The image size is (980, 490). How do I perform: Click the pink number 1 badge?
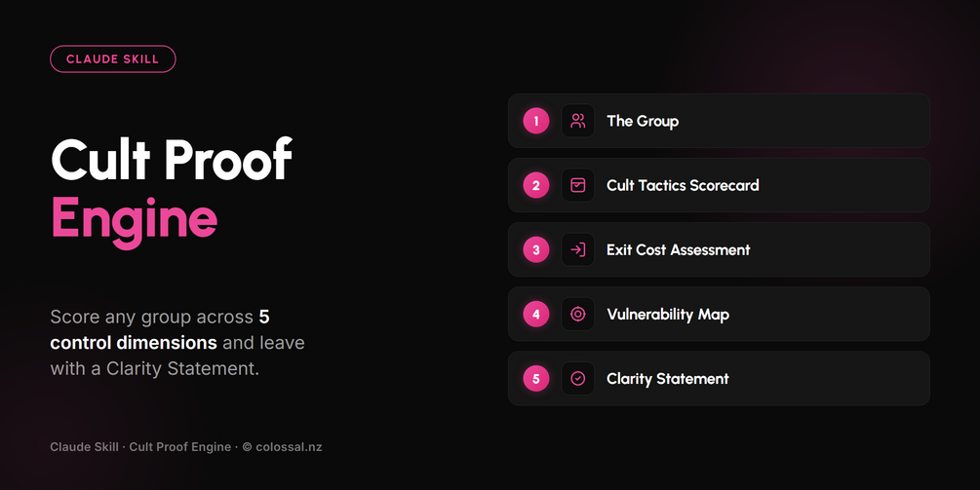536,121
